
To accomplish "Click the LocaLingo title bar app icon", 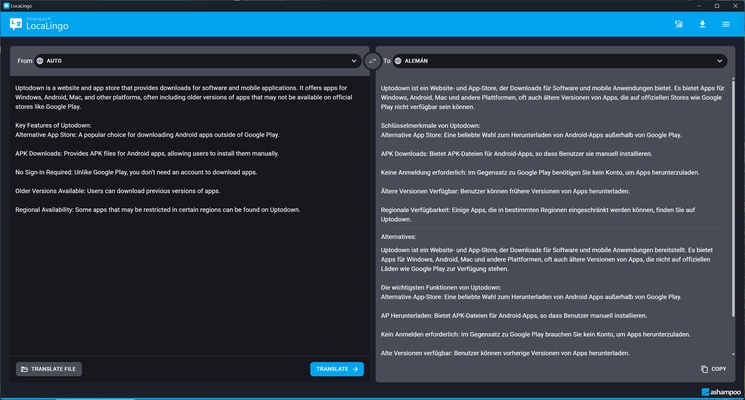I will tap(6, 5).
